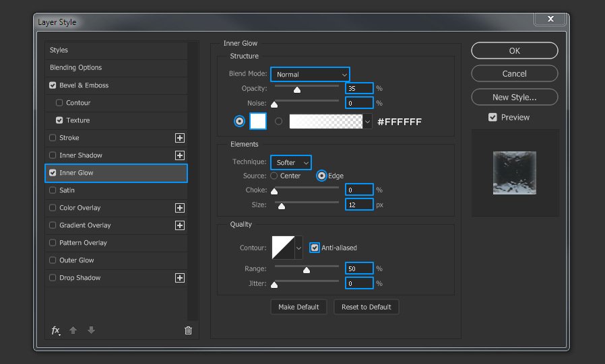Viewport: 605px width, 364px height.
Task: Close the Layer Style dialog
Action: coord(550,18)
